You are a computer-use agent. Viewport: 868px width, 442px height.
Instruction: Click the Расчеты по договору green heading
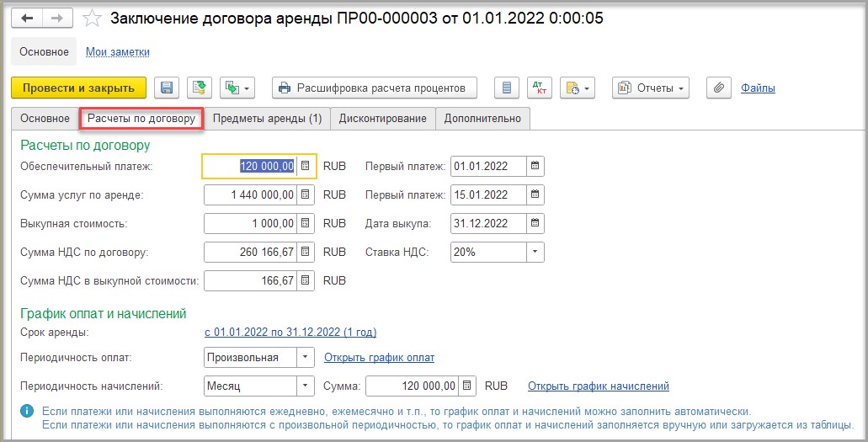85,145
